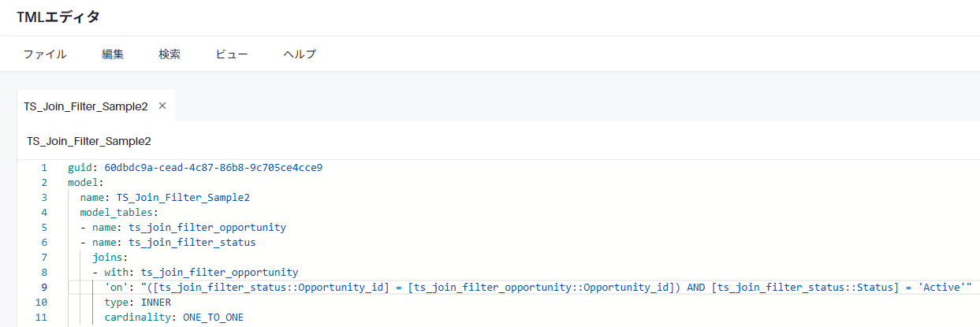The image size is (980, 327).
Task: Click the INNER join type value
Action: pyautogui.click(x=155, y=303)
